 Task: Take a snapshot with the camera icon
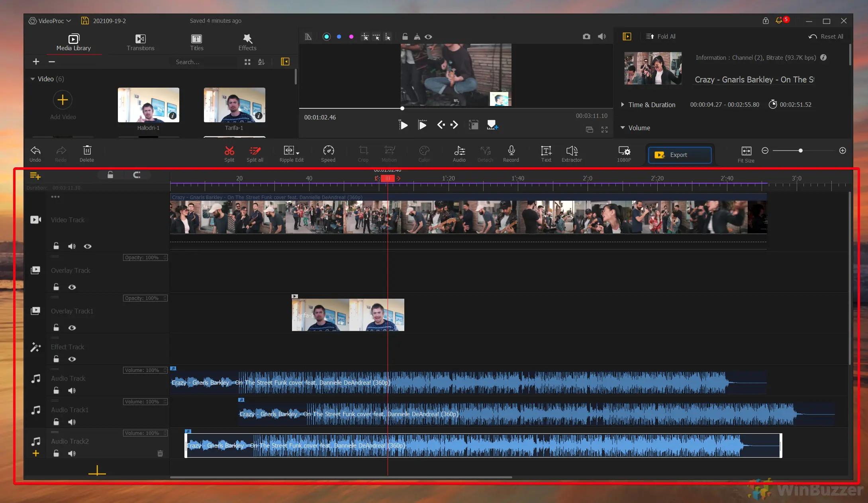586,37
